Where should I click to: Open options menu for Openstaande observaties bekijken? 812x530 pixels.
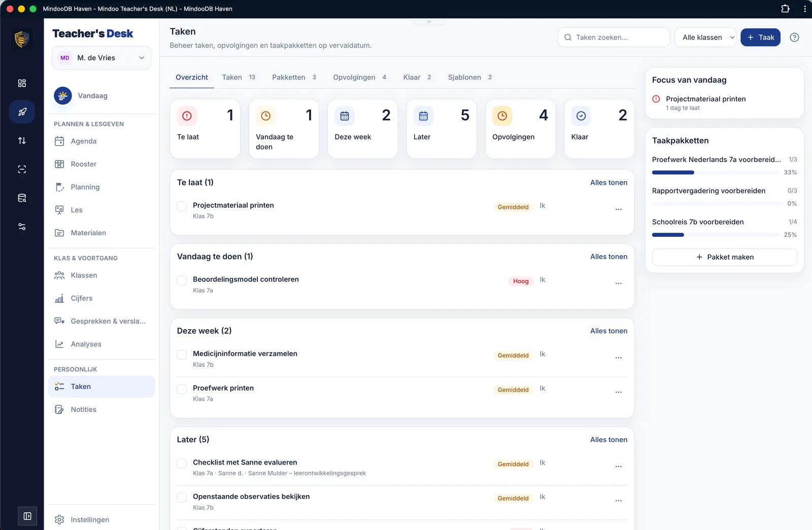619,501
